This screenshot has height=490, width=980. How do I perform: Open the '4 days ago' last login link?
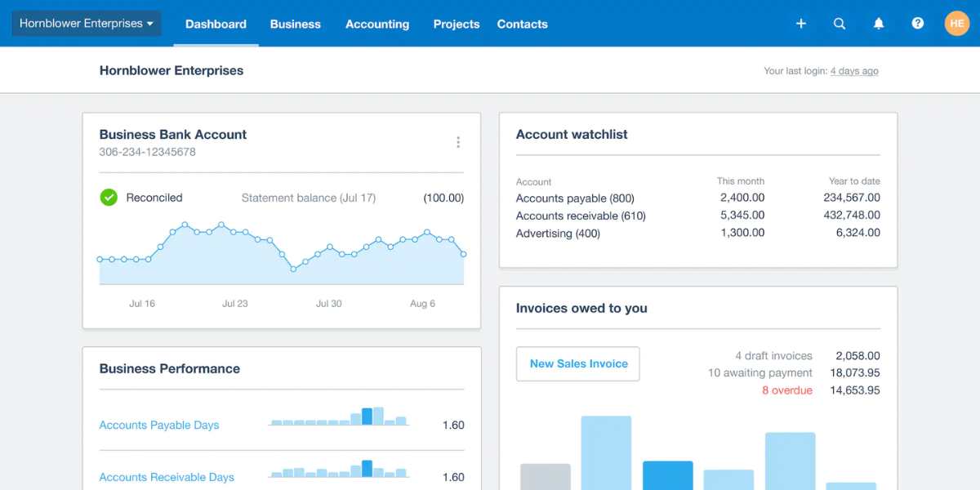[x=854, y=70]
